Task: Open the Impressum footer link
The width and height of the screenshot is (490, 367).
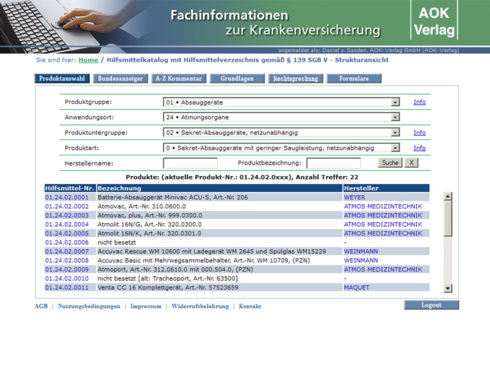Action: click(146, 306)
